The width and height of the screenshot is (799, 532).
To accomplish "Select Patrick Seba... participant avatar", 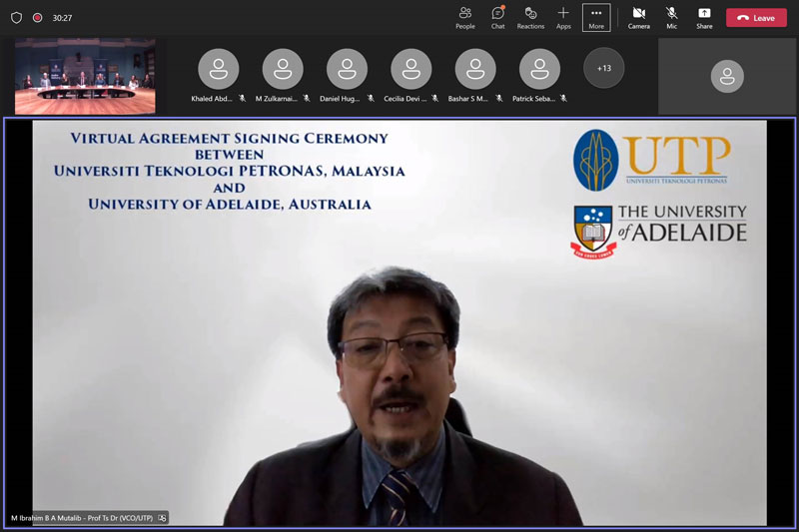I will (x=539, y=69).
